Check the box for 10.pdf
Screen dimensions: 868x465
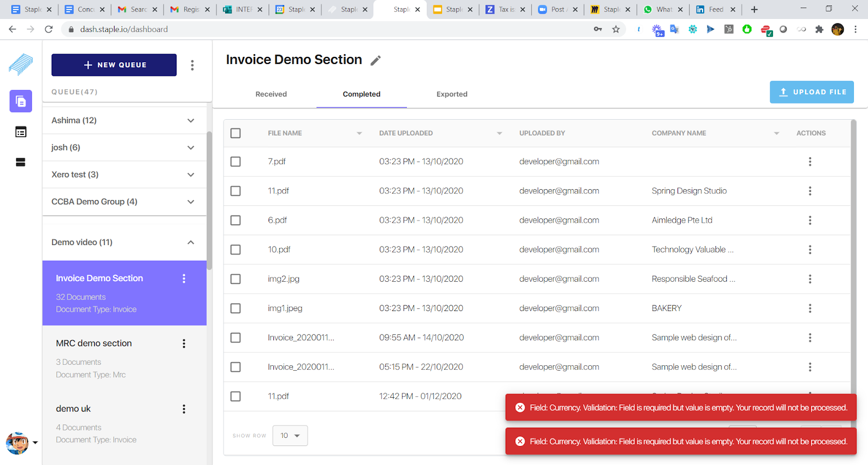tap(235, 249)
